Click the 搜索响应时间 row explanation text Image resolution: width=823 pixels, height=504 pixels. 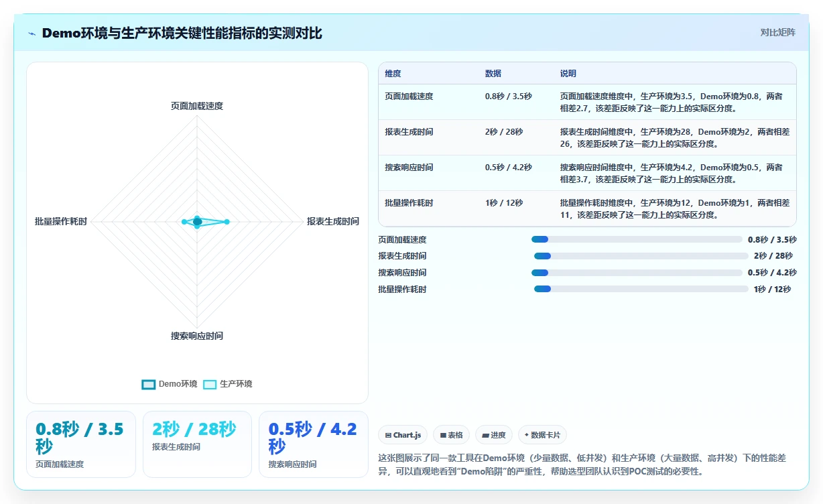[x=672, y=173]
